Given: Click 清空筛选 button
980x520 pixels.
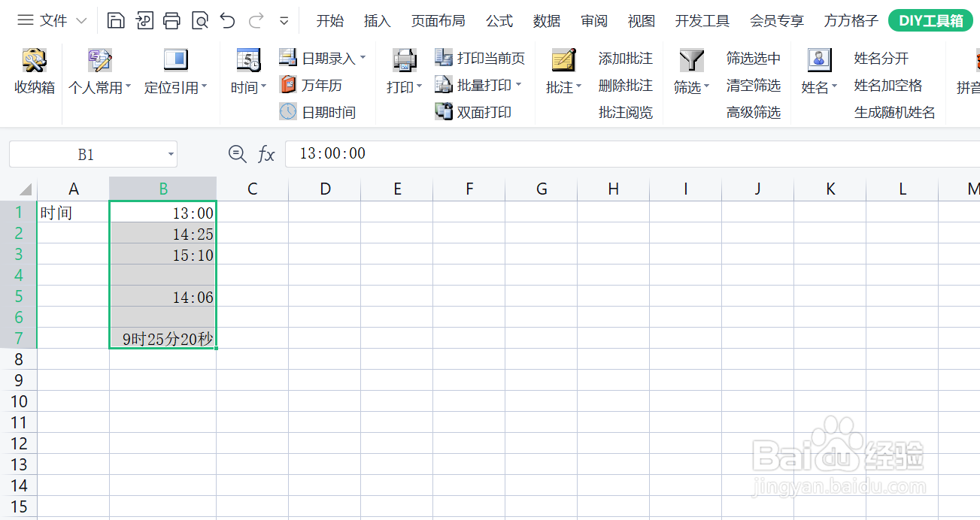Looking at the screenshot, I should 754,85.
